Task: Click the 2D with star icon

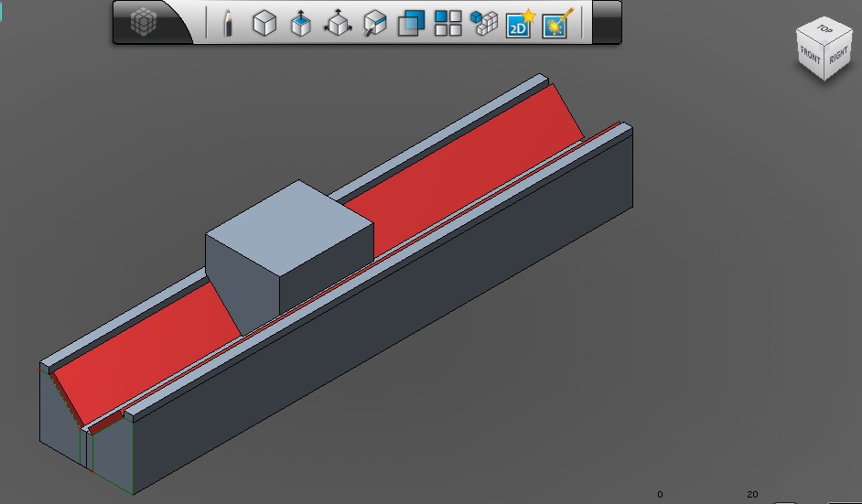Action: [x=520, y=24]
